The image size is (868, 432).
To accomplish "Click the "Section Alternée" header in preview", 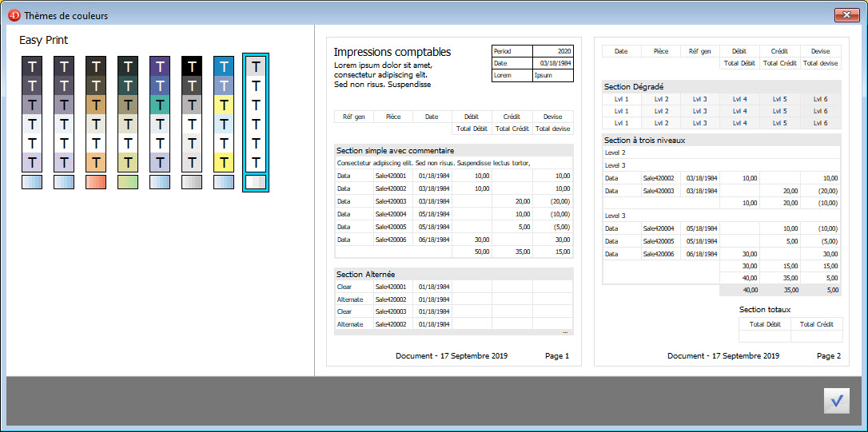I will pyautogui.click(x=365, y=274).
